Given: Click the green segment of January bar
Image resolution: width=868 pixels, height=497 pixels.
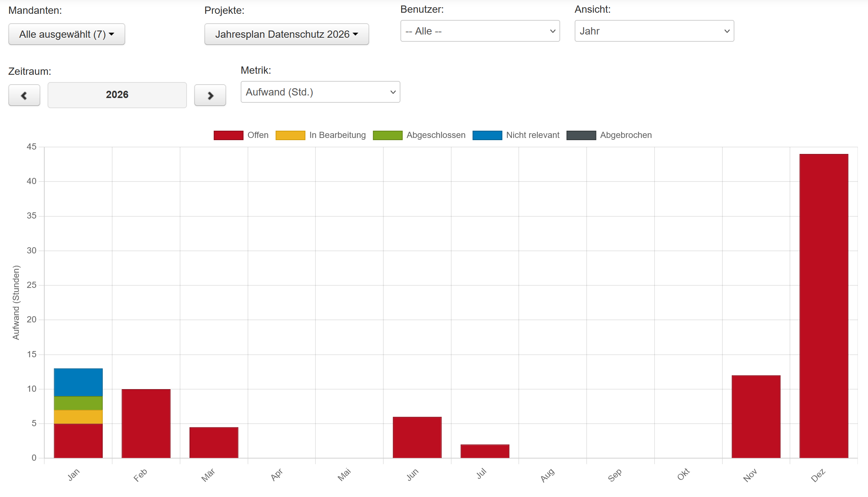Looking at the screenshot, I should 78,403.
